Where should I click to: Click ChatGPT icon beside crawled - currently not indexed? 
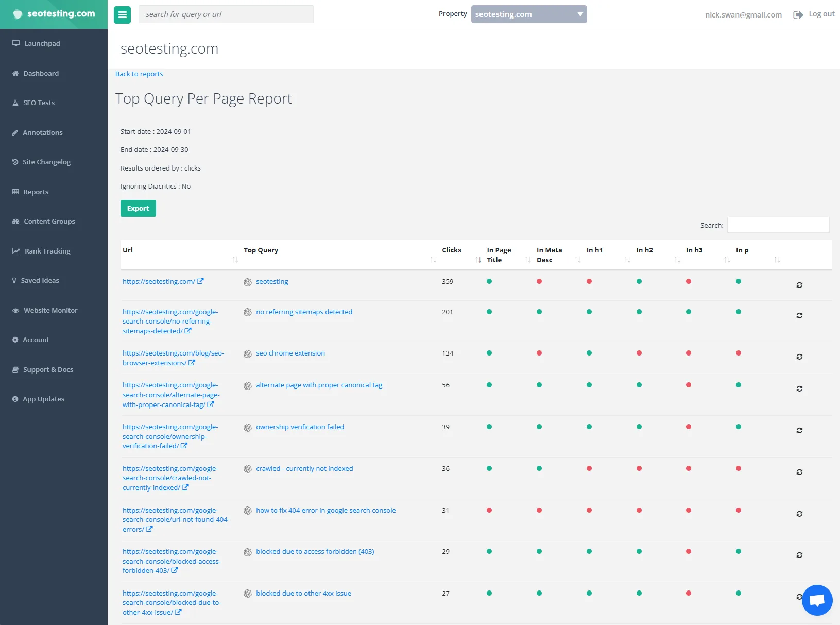click(248, 469)
